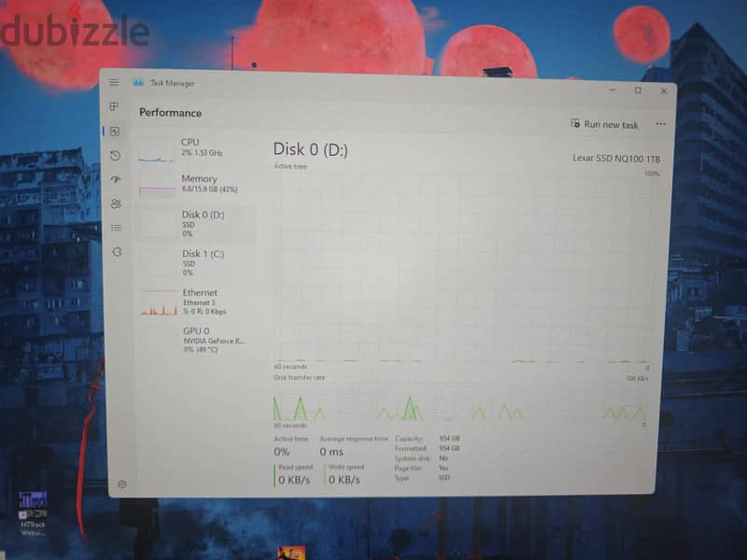Click Run new task

coord(604,124)
